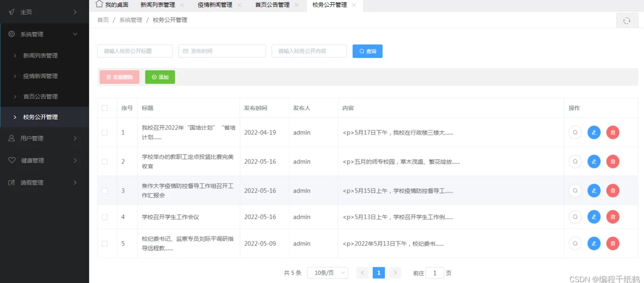
Task: Click the green 添加 button
Action: pyautogui.click(x=160, y=77)
